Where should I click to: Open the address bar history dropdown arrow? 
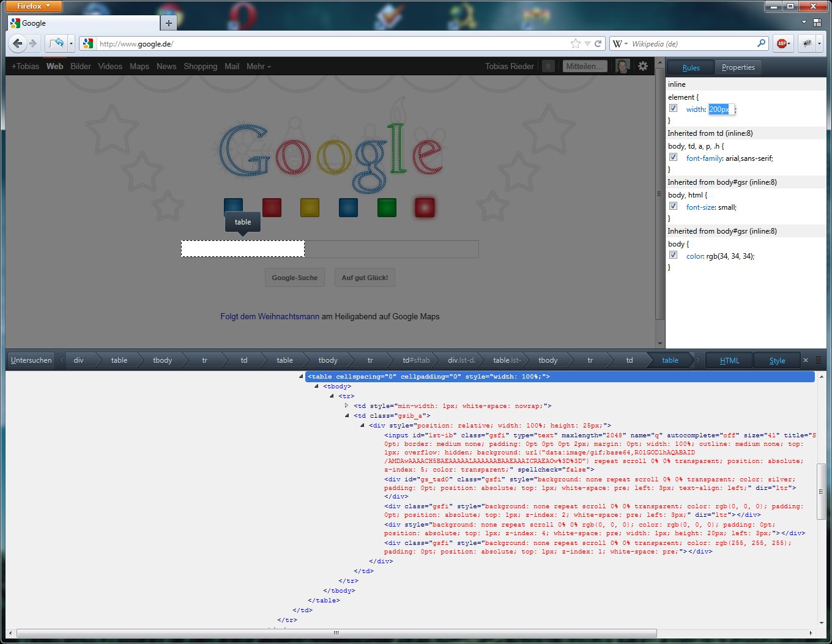pos(587,43)
